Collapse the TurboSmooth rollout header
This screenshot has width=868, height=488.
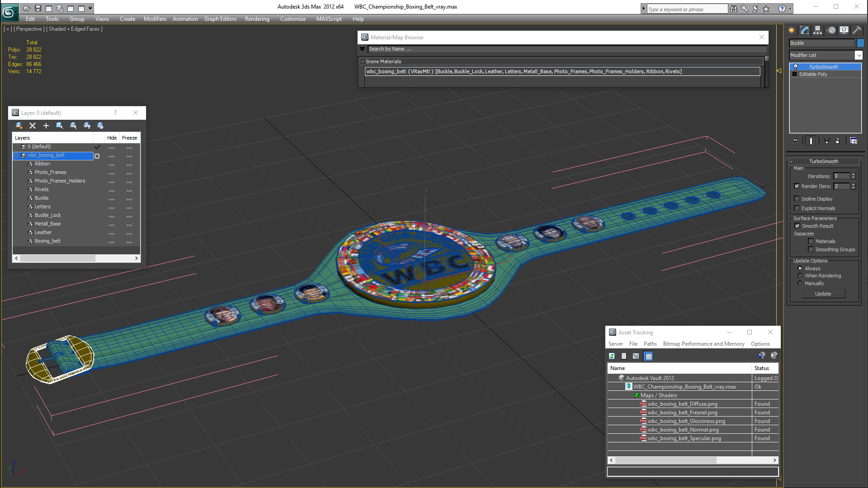tap(824, 161)
